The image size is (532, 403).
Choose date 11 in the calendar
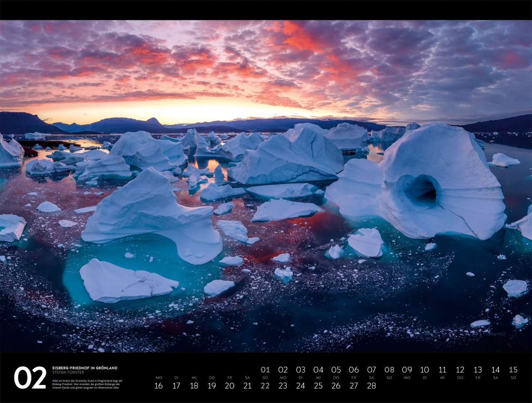click(x=442, y=370)
